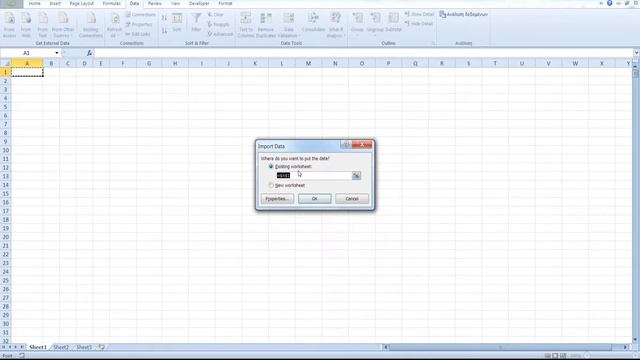Click the Select All corner button
Screen dimensions: 640x360
point(6,64)
